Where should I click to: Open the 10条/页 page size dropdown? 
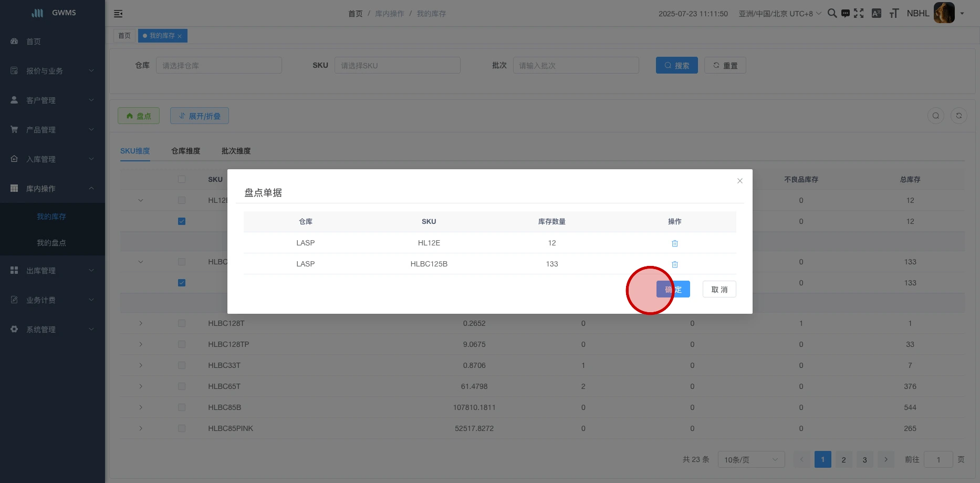(x=750, y=460)
